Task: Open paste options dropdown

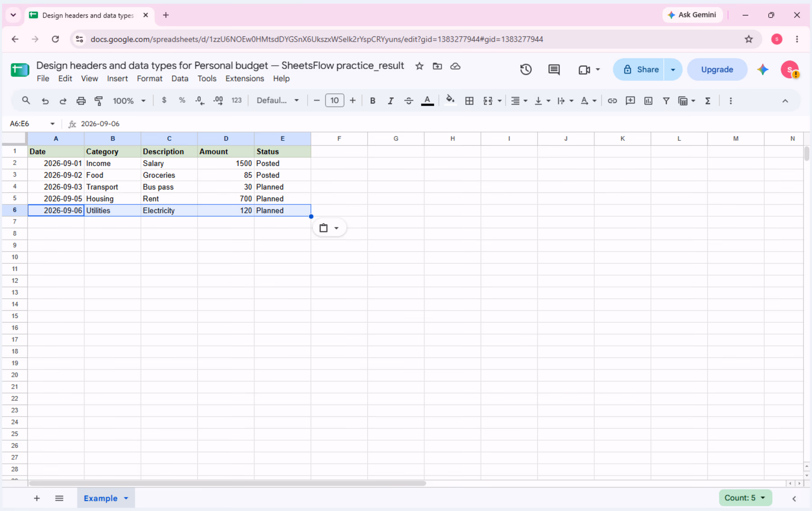Action: click(329, 228)
